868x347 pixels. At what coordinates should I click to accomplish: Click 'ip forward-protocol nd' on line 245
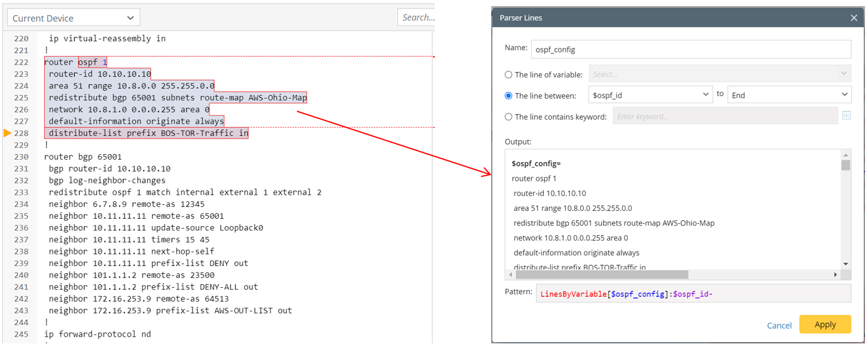coord(97,334)
